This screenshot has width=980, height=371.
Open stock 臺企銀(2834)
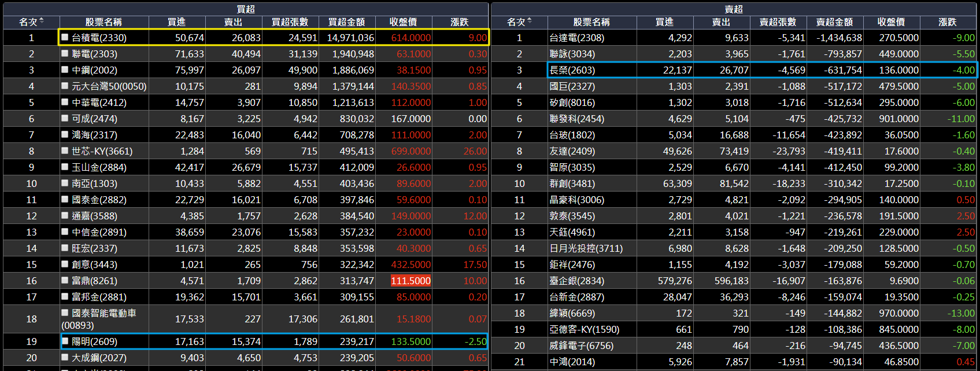[x=576, y=281]
